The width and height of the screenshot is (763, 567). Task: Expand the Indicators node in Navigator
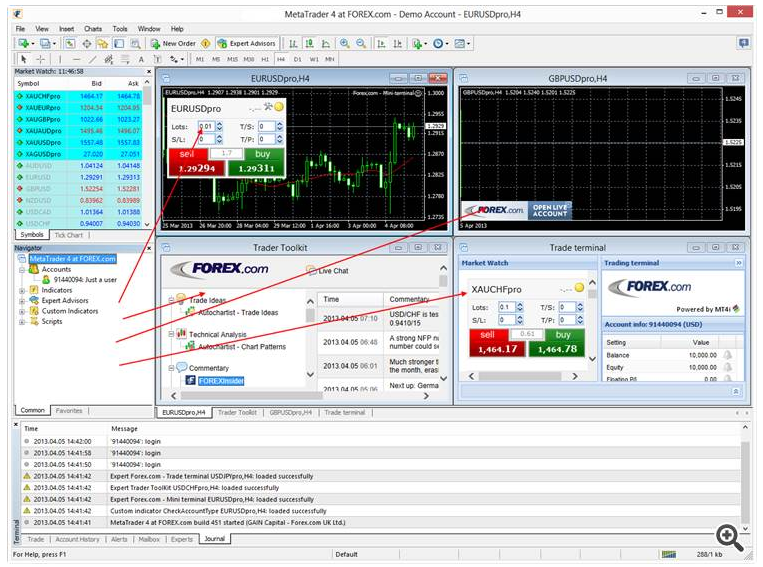[22, 291]
